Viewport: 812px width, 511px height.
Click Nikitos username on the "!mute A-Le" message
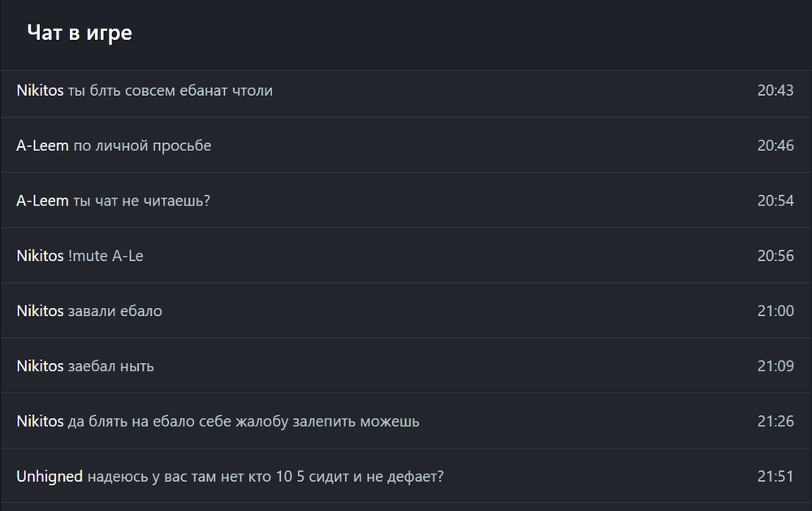pyautogui.click(x=40, y=256)
